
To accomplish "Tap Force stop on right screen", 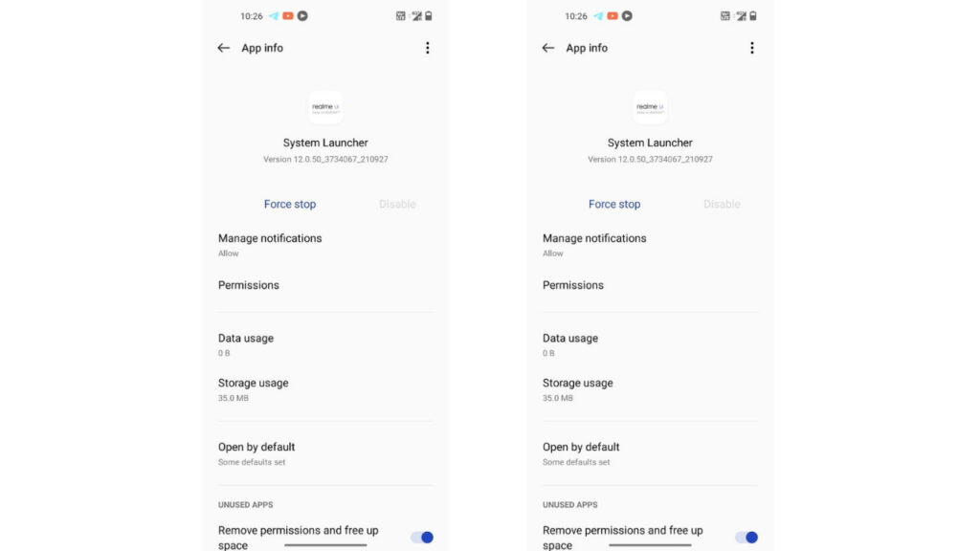I will pyautogui.click(x=614, y=205).
